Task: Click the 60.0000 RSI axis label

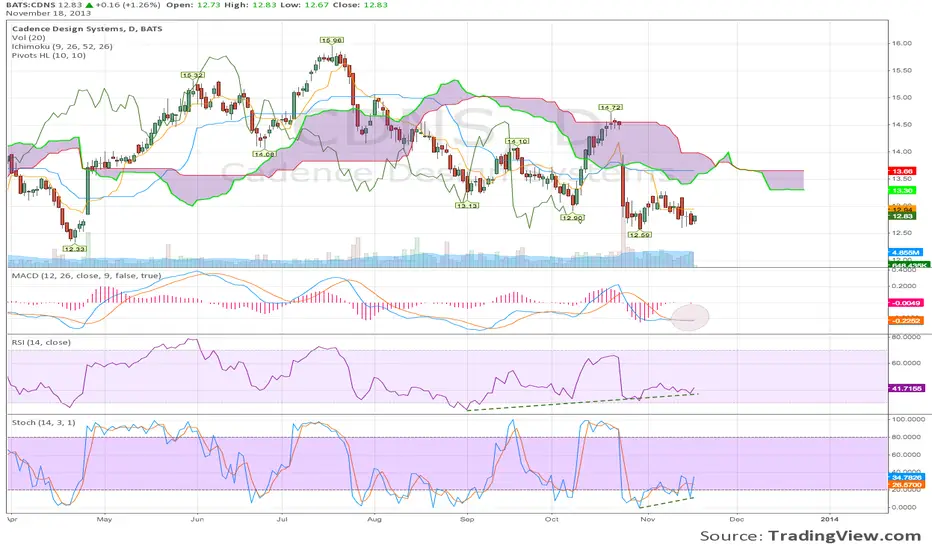Action: (x=906, y=363)
